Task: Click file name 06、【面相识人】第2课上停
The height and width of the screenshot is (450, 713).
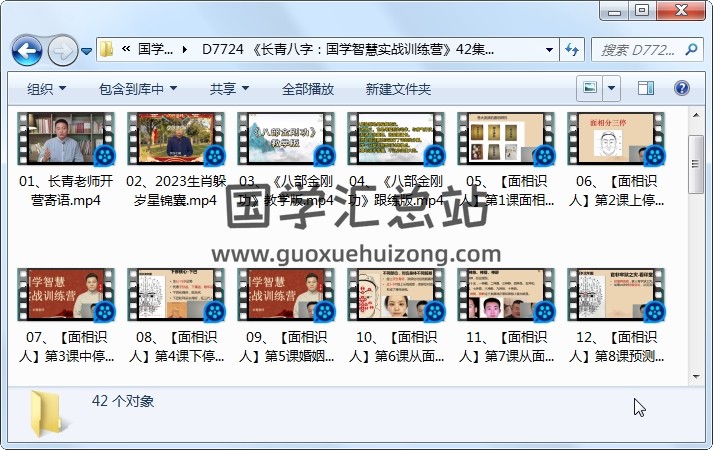Action: (616, 190)
